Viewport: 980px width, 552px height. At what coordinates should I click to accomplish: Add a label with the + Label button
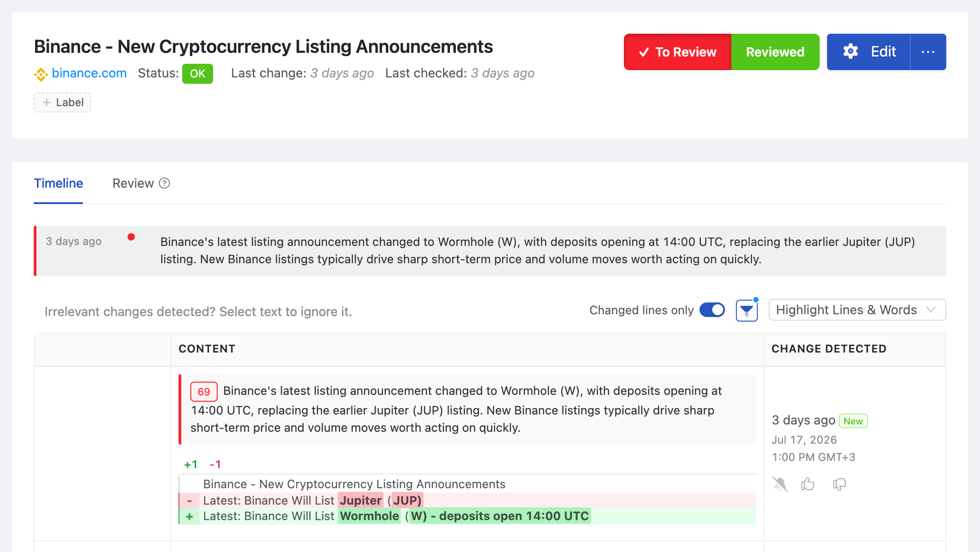[62, 102]
